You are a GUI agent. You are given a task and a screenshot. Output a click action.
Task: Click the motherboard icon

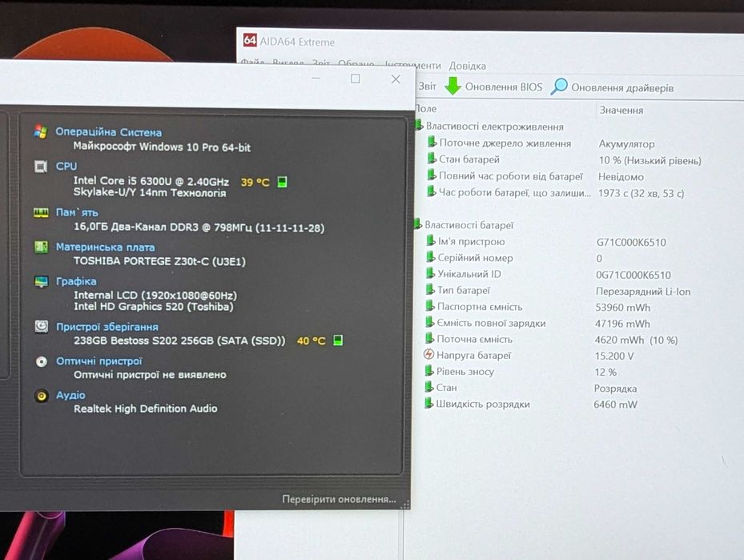click(42, 247)
